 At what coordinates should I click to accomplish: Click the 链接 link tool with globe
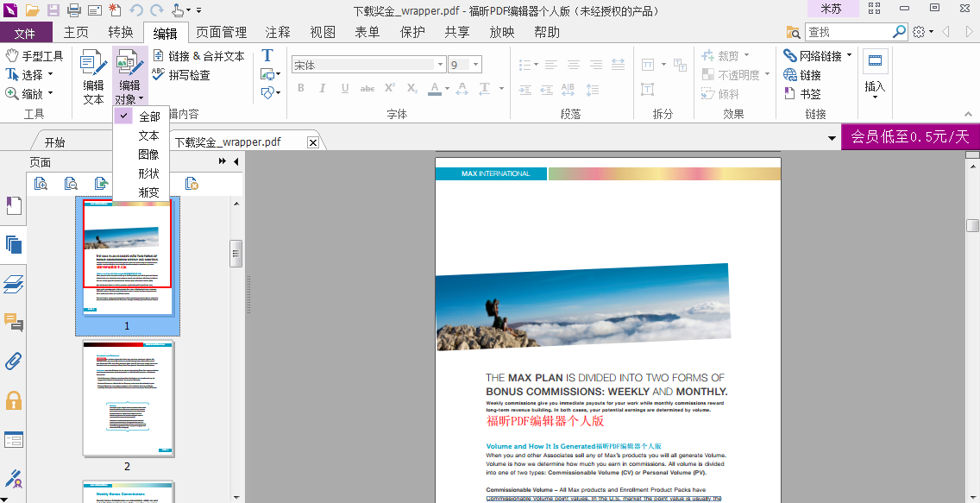pos(802,75)
